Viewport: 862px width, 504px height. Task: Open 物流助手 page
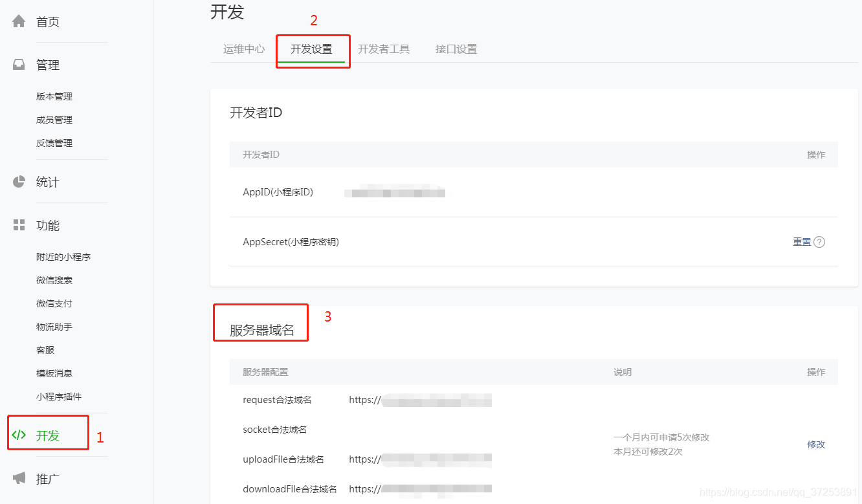54,327
